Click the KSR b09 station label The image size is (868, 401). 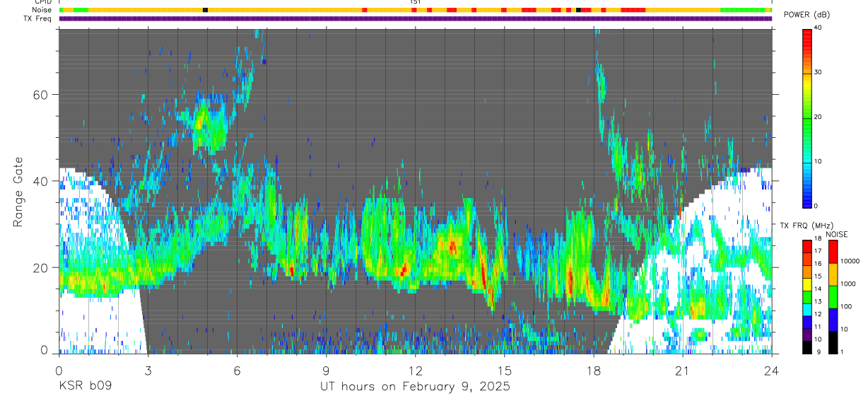pos(84,386)
